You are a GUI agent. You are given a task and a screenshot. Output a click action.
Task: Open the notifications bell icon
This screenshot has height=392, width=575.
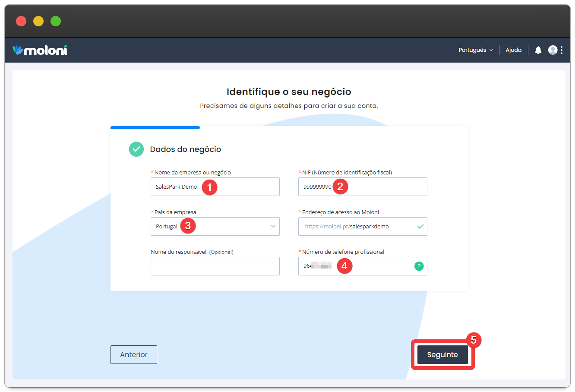538,50
